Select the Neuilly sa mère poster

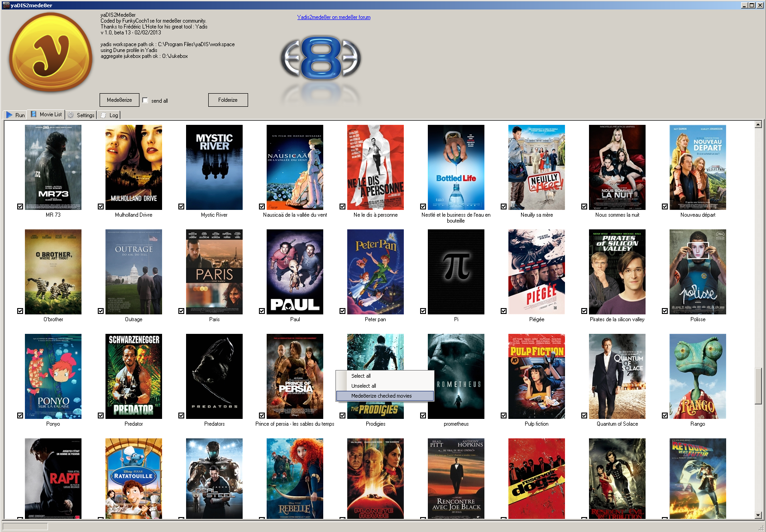[x=536, y=167]
